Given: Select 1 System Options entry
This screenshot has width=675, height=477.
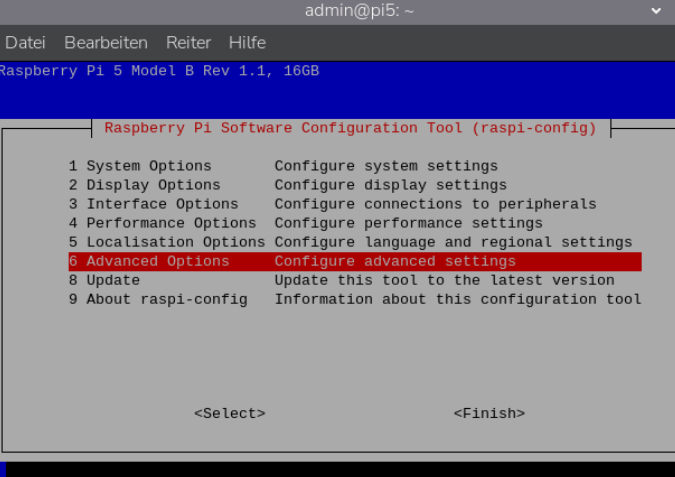Looking at the screenshot, I should tap(140, 166).
